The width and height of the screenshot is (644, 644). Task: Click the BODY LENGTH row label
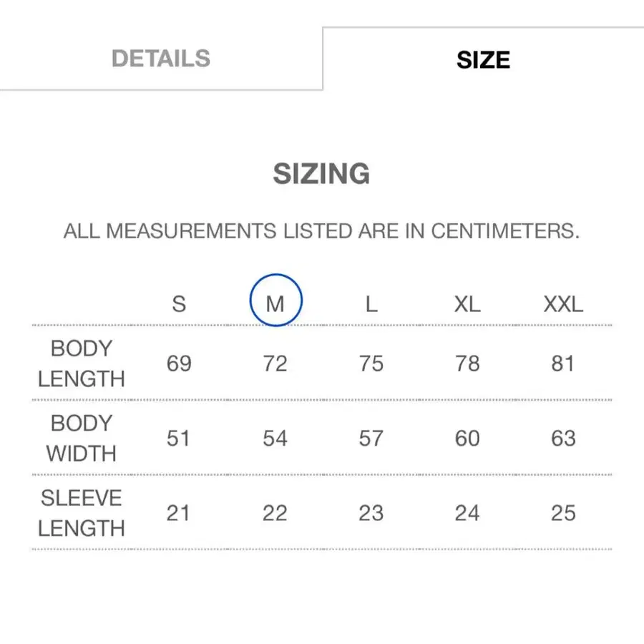click(82, 364)
